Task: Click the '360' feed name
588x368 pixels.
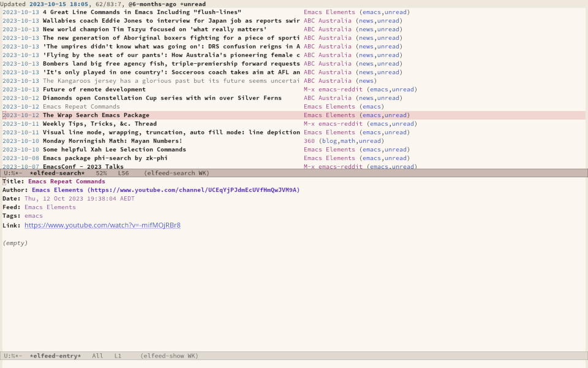Action: [x=309, y=141]
